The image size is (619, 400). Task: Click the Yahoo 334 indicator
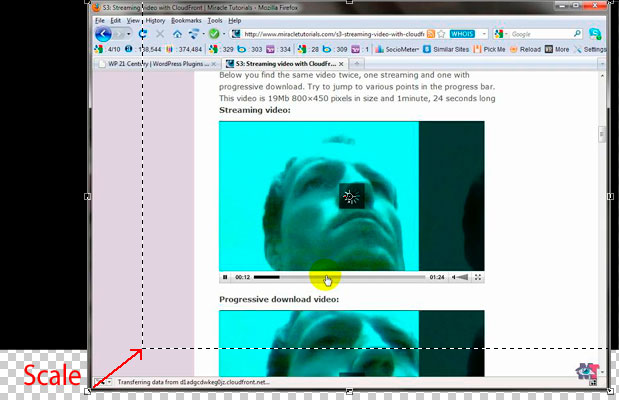click(x=279, y=49)
